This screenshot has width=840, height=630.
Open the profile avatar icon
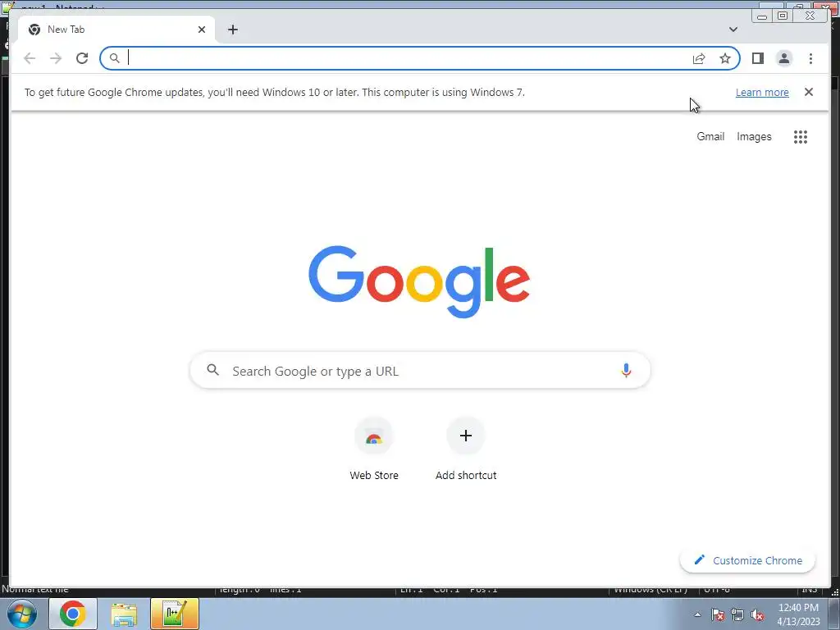coord(783,58)
